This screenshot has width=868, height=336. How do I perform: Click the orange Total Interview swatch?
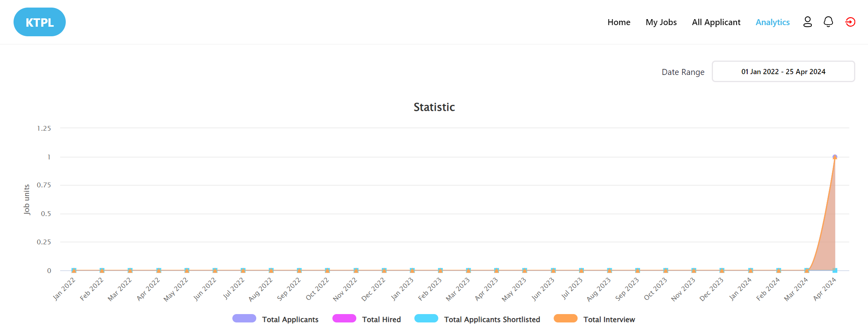point(565,318)
